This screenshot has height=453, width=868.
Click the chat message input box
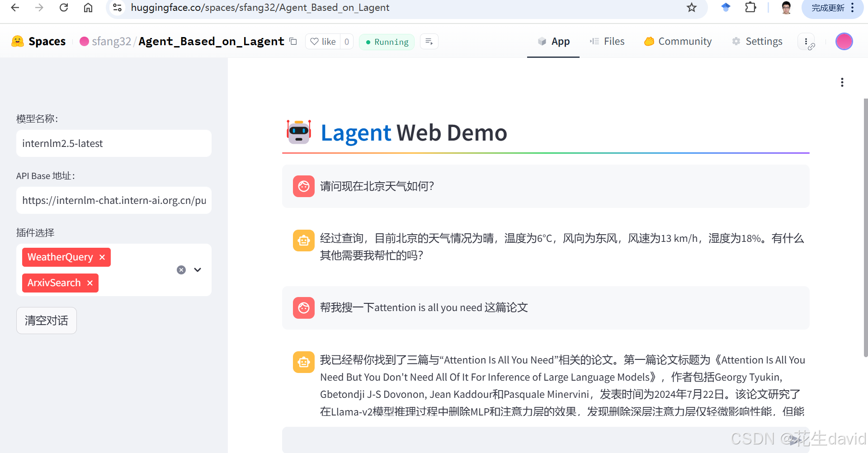[x=546, y=440]
